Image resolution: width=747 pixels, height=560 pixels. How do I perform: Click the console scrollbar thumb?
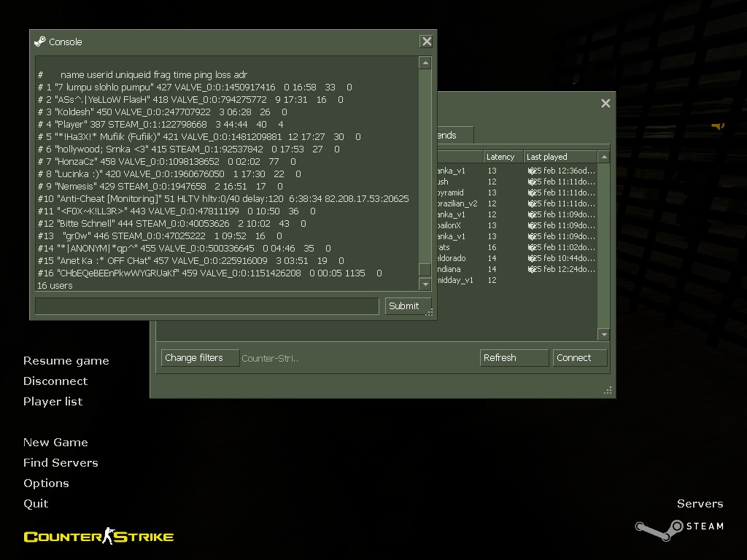[425, 269]
